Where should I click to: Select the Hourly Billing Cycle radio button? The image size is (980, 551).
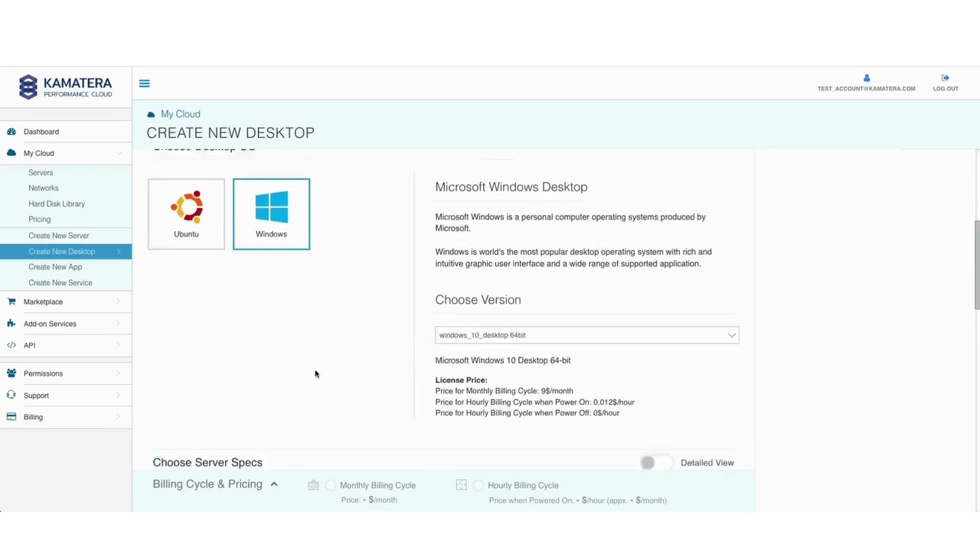[479, 485]
